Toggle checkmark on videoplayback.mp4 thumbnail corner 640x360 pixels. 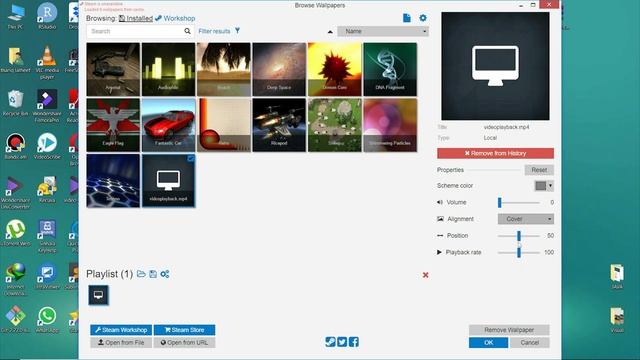click(x=191, y=158)
